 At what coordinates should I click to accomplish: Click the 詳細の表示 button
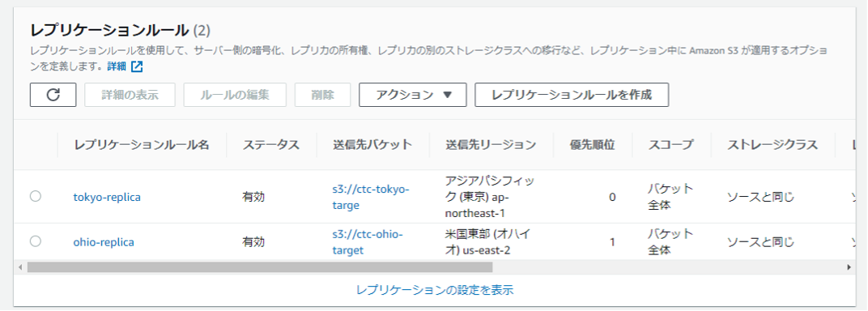[130, 95]
